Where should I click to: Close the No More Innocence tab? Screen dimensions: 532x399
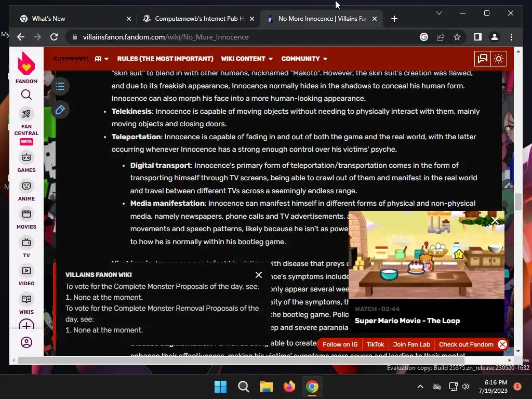click(375, 19)
